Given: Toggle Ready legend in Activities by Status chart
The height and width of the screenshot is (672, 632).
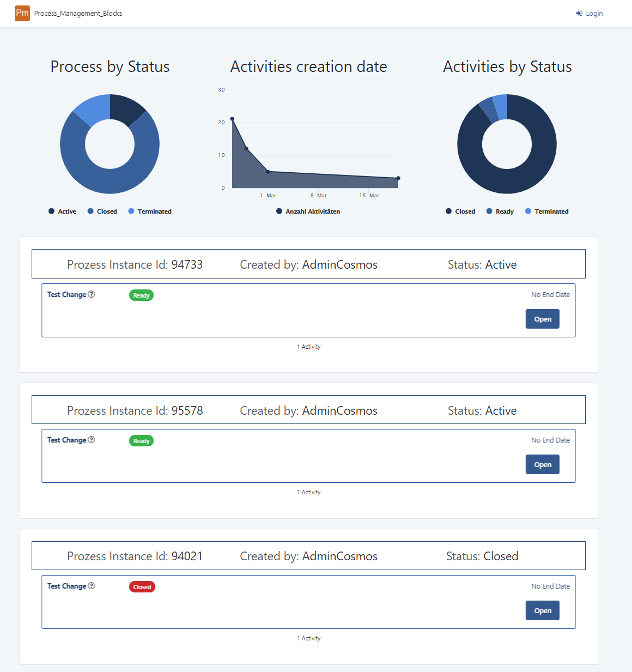Looking at the screenshot, I should click(500, 211).
